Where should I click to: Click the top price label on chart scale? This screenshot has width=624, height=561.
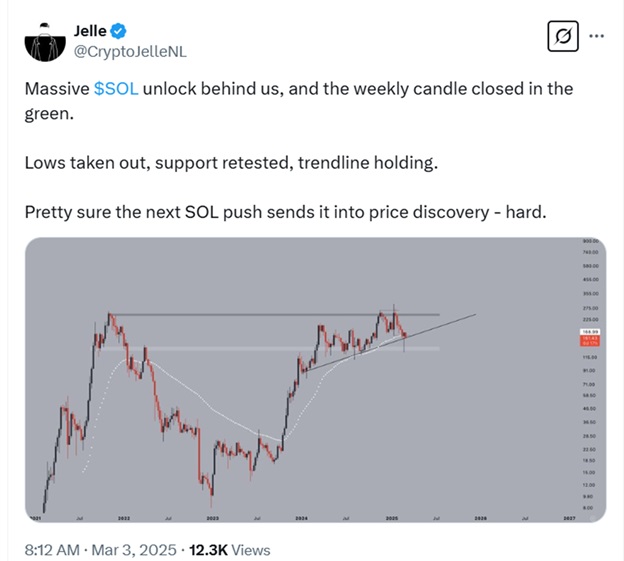coord(590,242)
